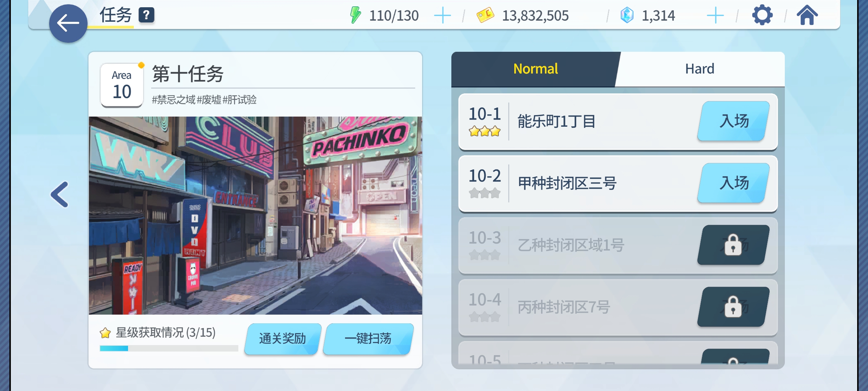
Task: Select the Normal difficulty tab
Action: 536,69
